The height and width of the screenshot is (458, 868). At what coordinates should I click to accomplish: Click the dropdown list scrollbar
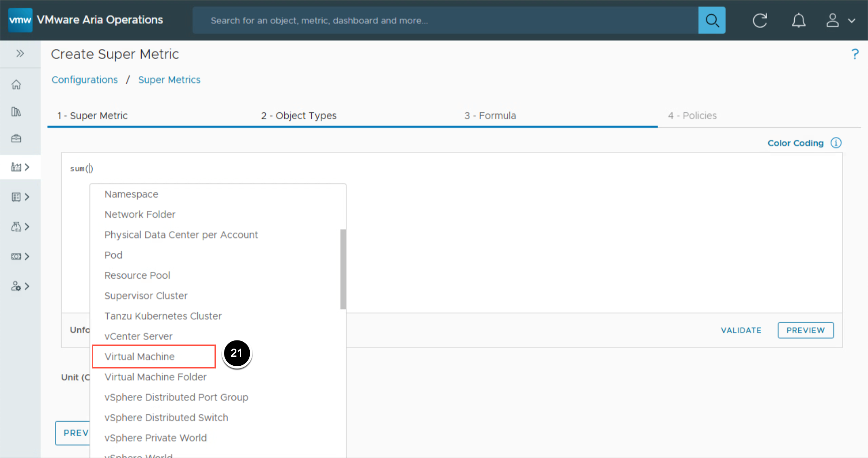(343, 269)
